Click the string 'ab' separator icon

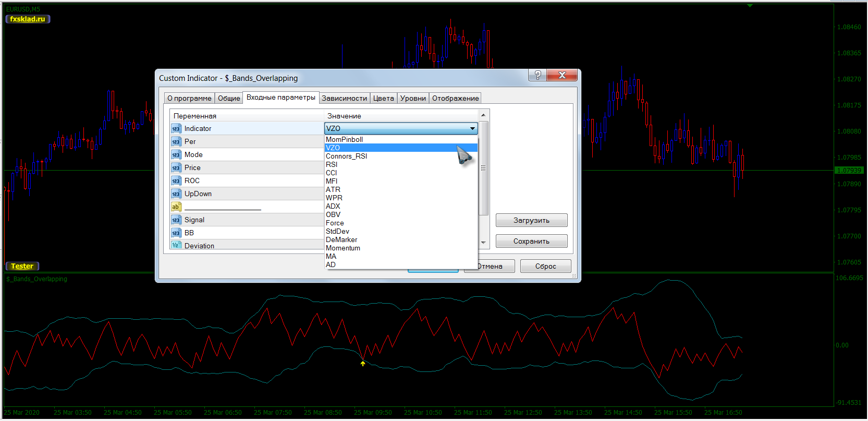[176, 207]
